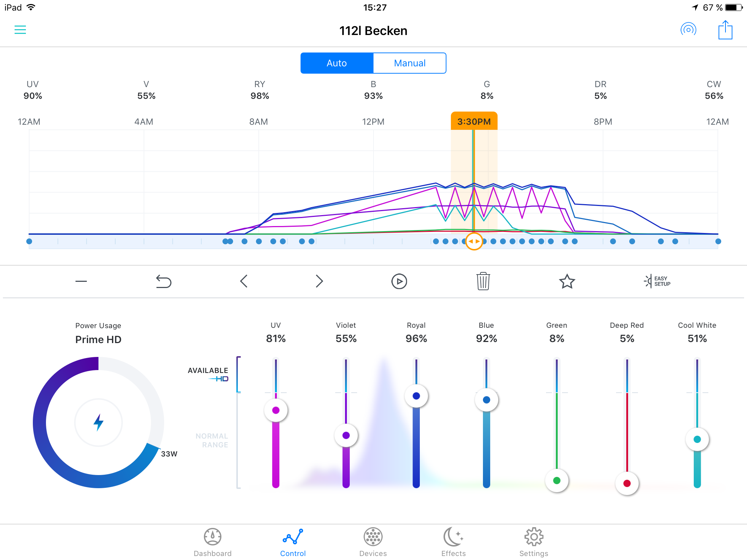Screen dimensions: 747x560
Task: Open the share export icon
Action: 725,30
